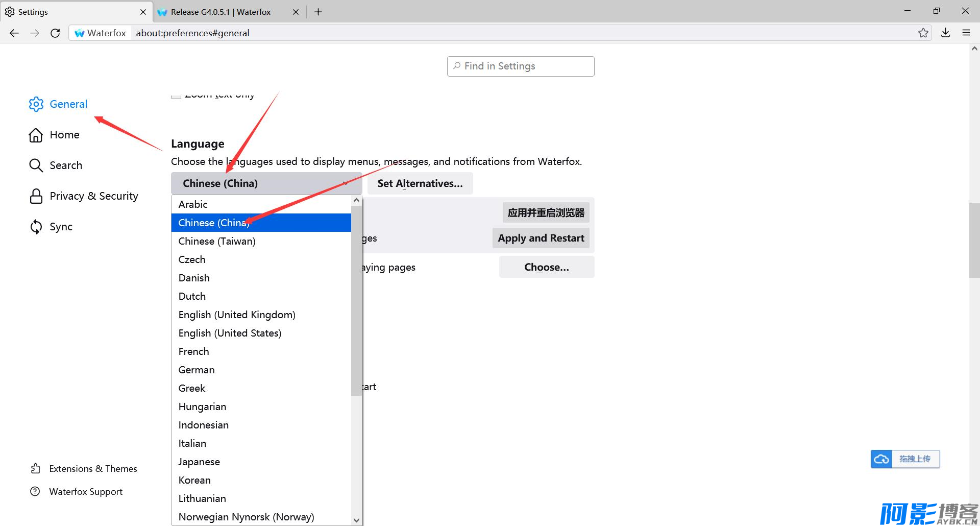Screen dimensions: 980x526
Task: Select Norwegian Nynorsk (Norway) option
Action: 261,517
